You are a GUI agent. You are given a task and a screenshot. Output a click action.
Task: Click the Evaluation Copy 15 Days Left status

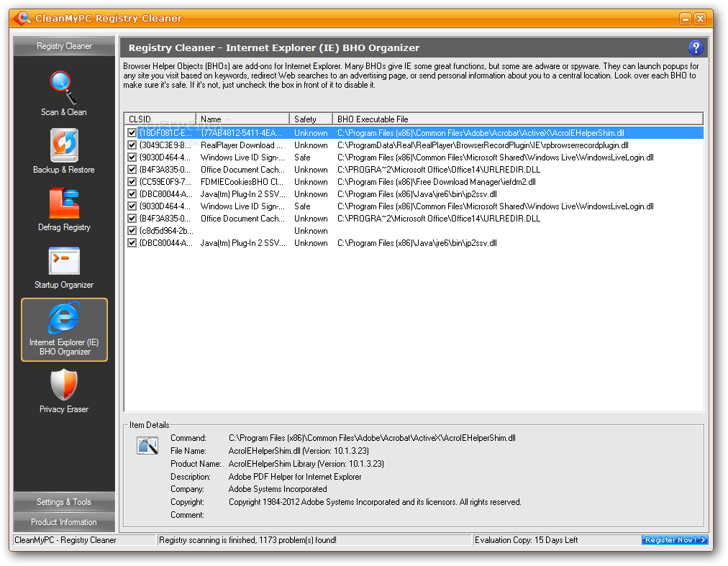tap(526, 540)
